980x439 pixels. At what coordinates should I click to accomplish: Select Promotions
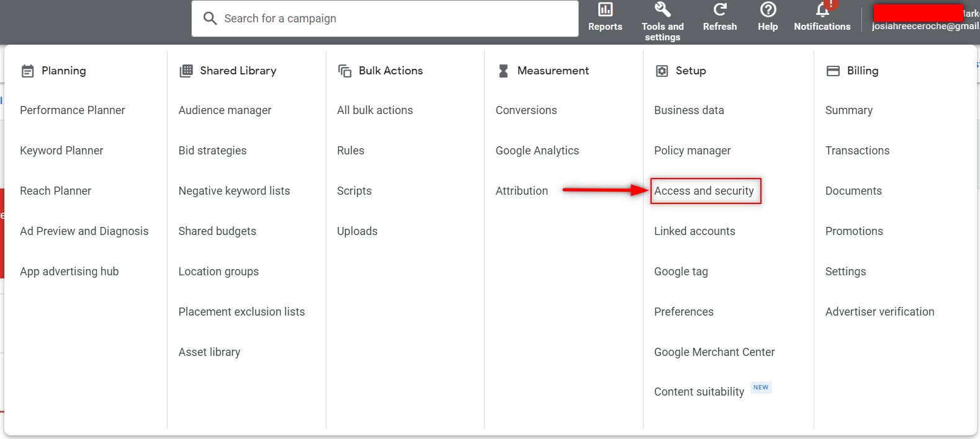(x=854, y=231)
